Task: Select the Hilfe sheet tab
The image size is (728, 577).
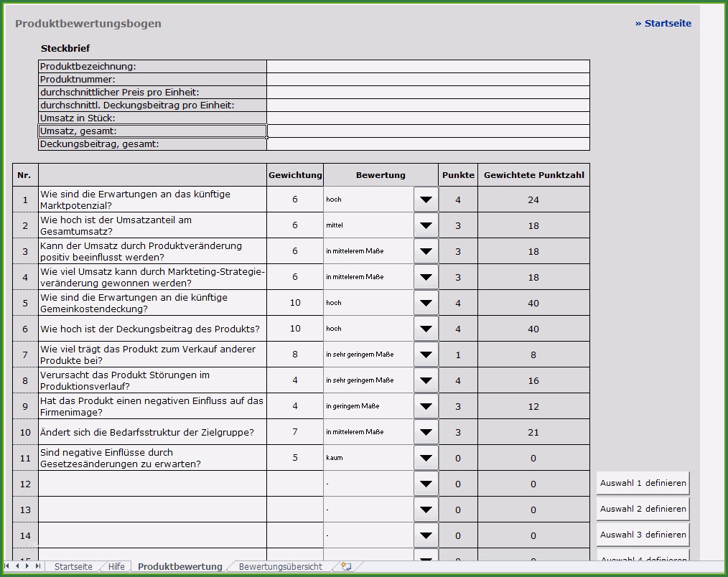Action: point(116,566)
